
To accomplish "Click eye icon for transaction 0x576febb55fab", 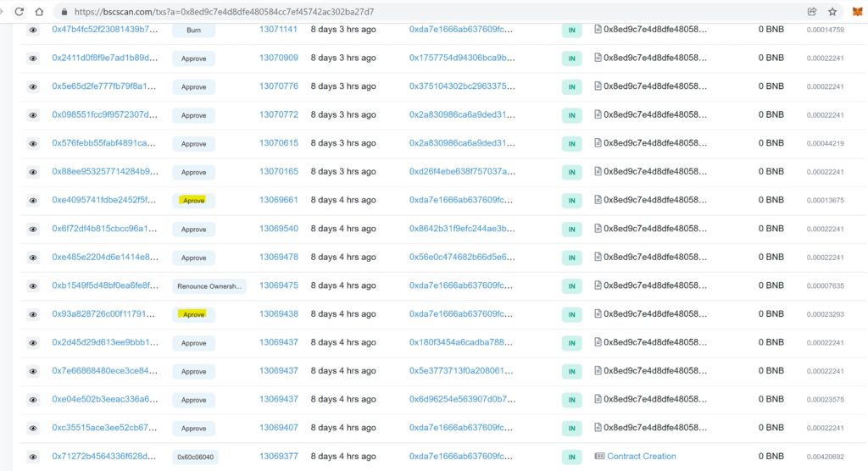I will 33,144.
